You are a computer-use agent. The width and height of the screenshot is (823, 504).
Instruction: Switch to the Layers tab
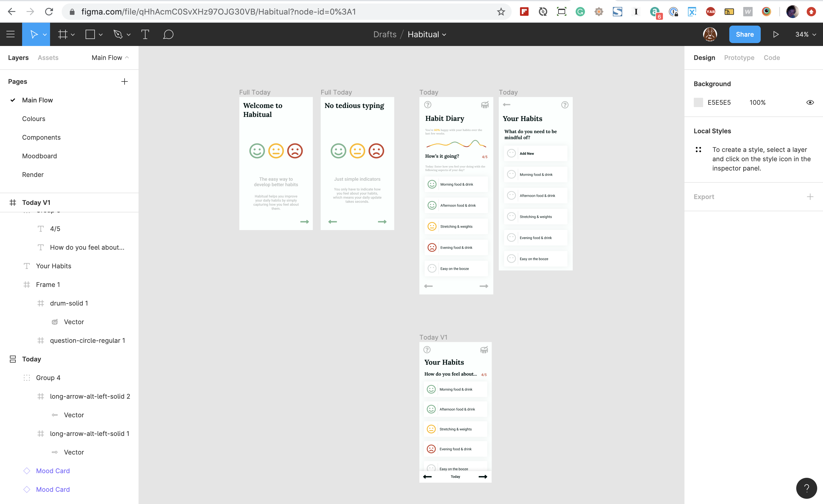(18, 57)
